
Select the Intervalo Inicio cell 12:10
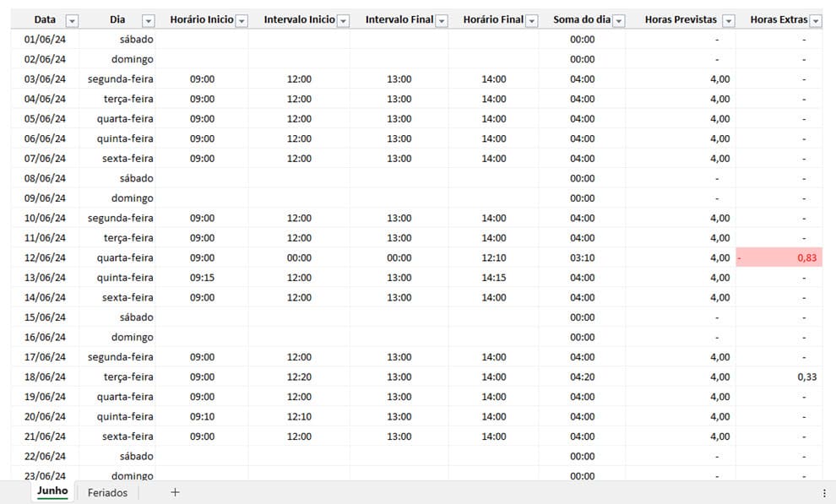click(299, 417)
